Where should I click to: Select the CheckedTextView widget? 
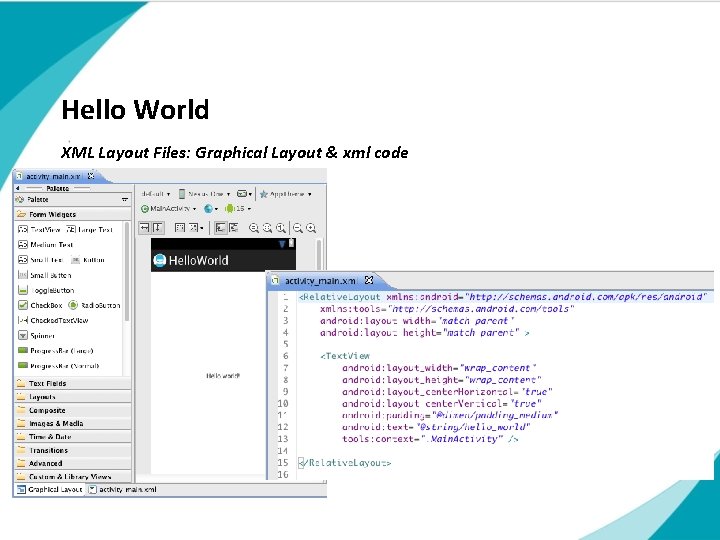coord(53,321)
